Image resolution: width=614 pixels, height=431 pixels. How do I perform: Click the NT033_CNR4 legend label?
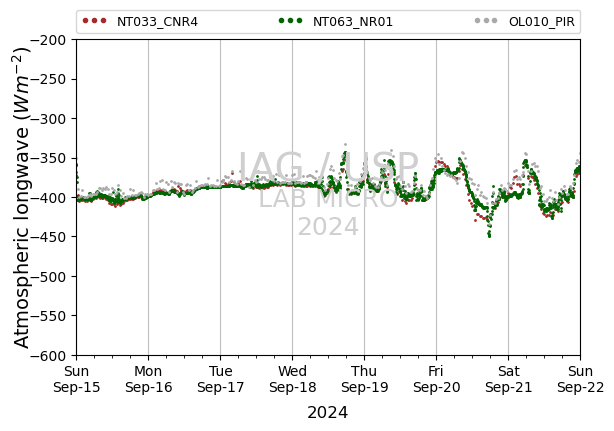click(157, 22)
